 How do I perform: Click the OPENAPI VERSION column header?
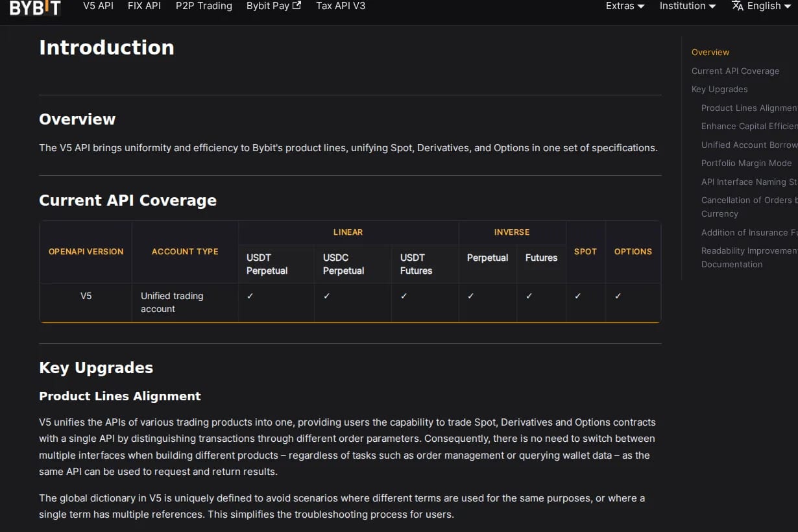[x=86, y=252]
